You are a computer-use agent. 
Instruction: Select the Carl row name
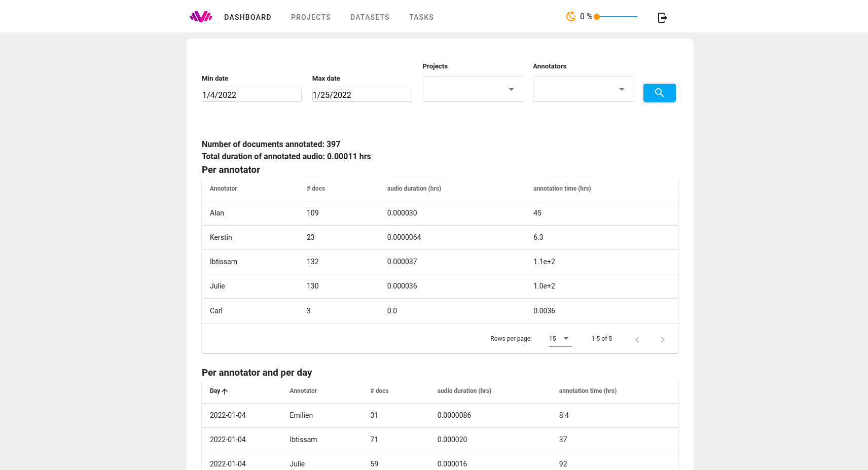216,311
